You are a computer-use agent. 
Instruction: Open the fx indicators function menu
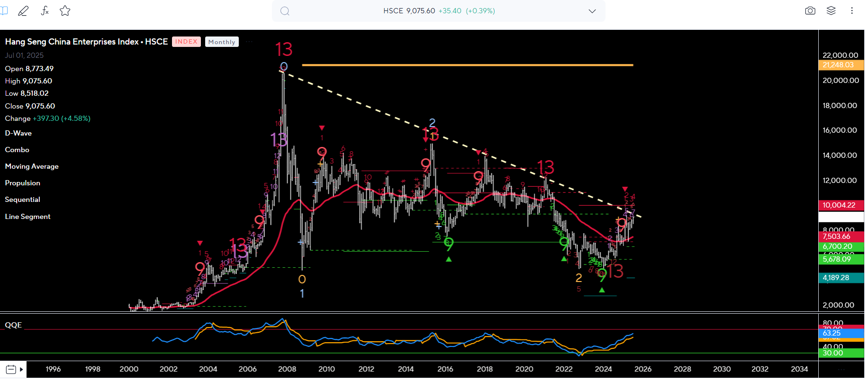45,11
